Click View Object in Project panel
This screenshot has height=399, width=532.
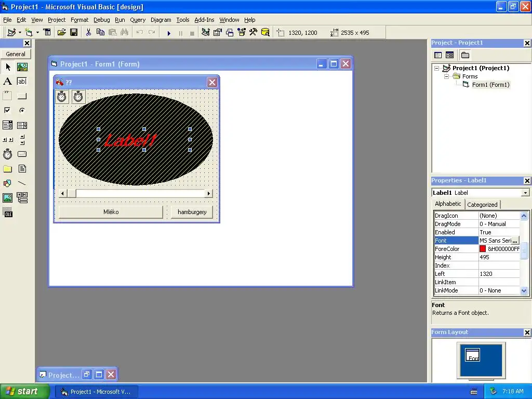tap(449, 55)
